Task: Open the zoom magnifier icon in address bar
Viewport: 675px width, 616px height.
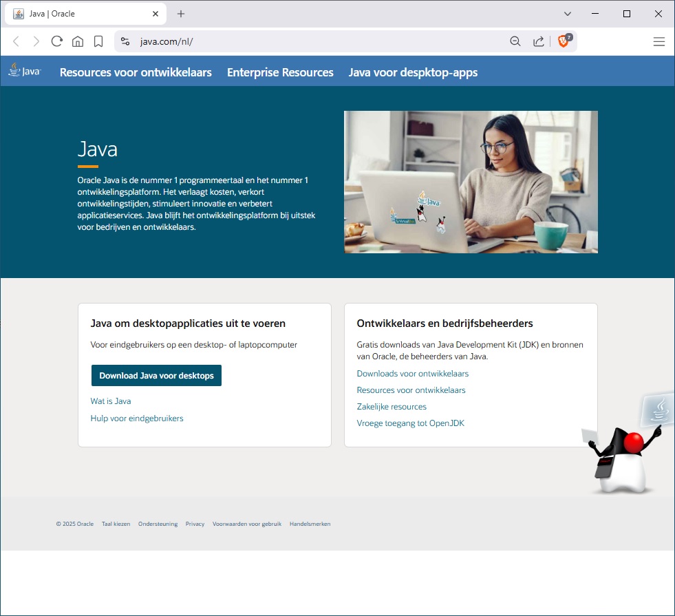Action: 515,41
